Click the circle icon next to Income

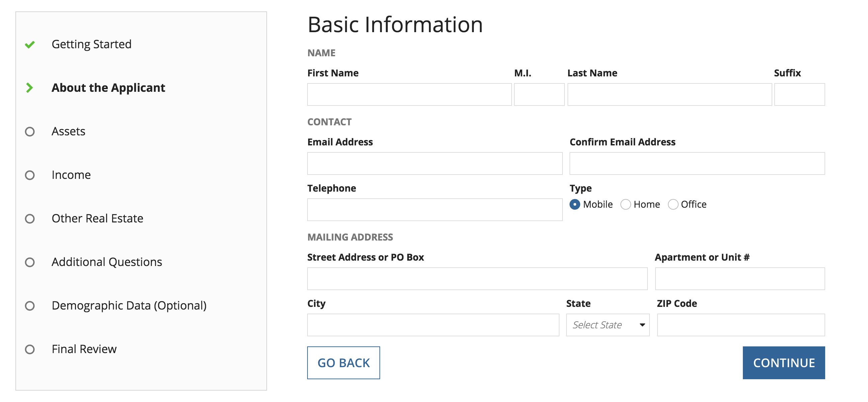(x=30, y=175)
